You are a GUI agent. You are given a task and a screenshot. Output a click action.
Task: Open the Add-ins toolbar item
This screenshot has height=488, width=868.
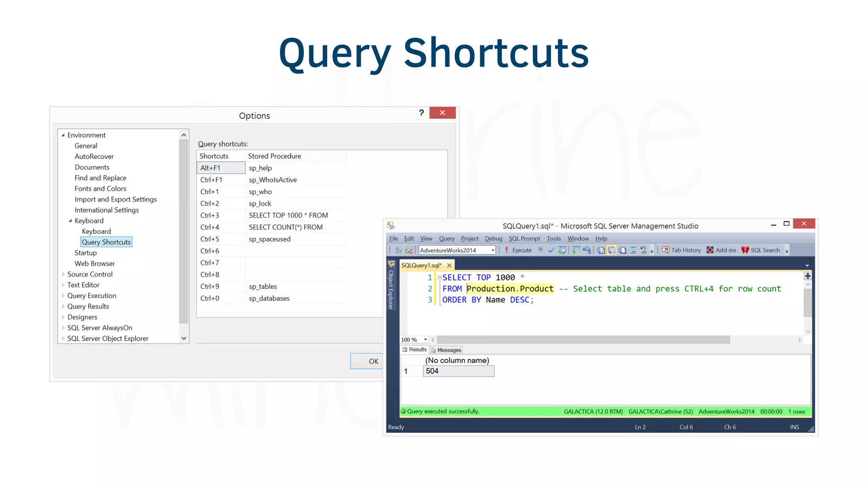(x=721, y=250)
